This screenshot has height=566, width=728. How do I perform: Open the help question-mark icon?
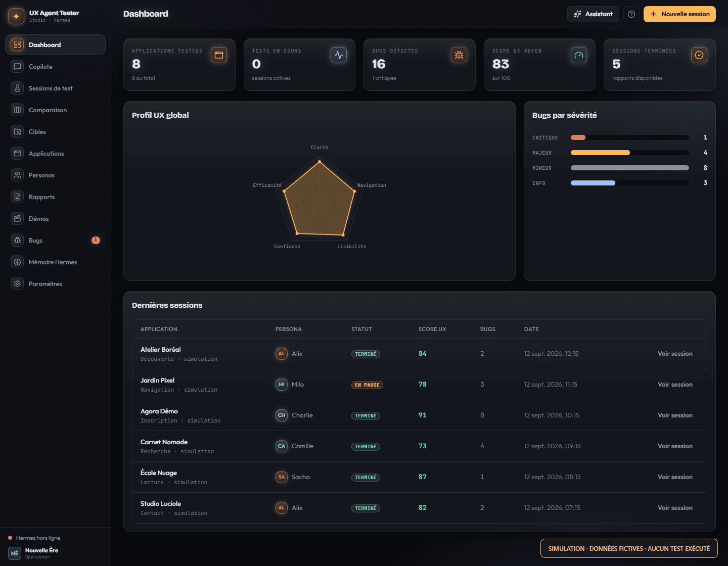(x=631, y=14)
